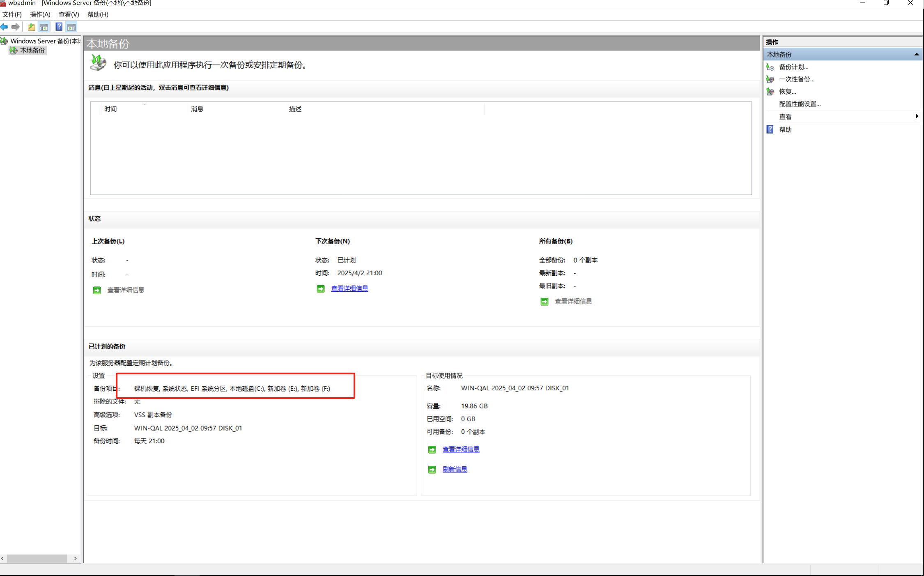Open the 文件(F) menu

(x=12, y=14)
